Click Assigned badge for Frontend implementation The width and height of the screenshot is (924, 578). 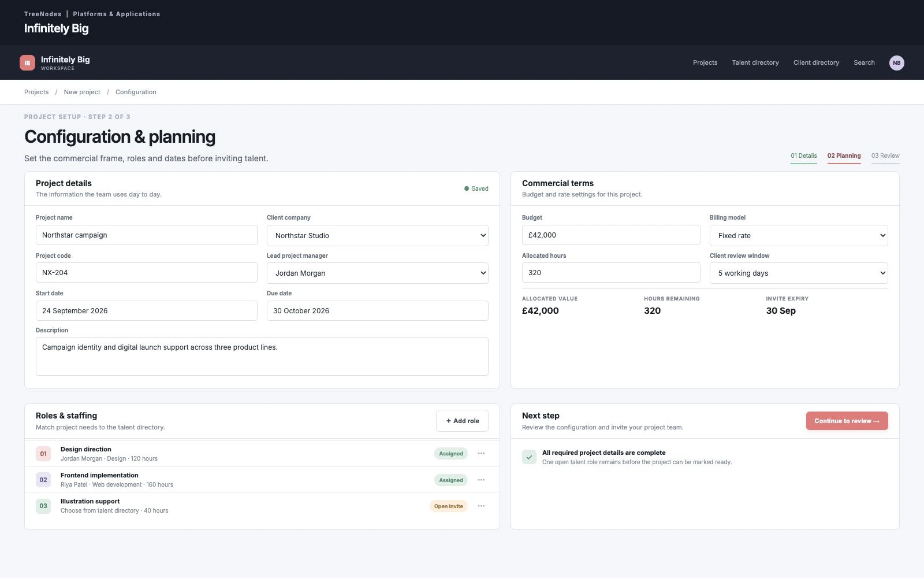(x=451, y=480)
